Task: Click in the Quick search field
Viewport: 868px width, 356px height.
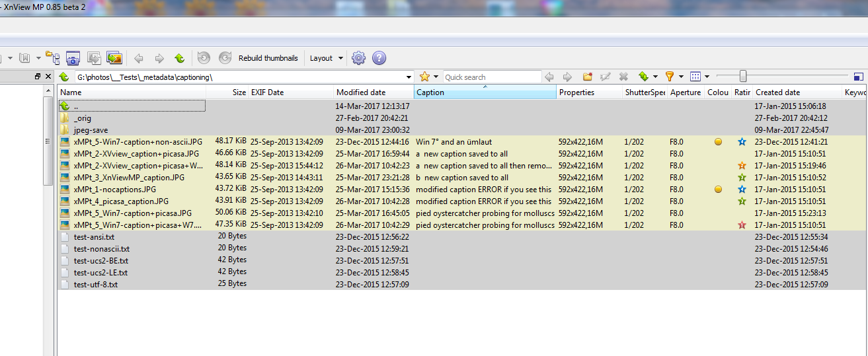Action: 492,77
